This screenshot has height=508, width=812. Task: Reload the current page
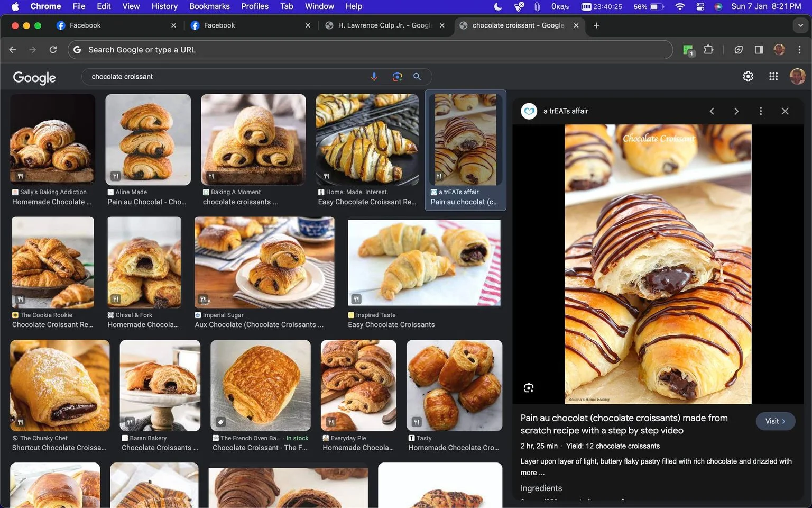click(x=53, y=50)
